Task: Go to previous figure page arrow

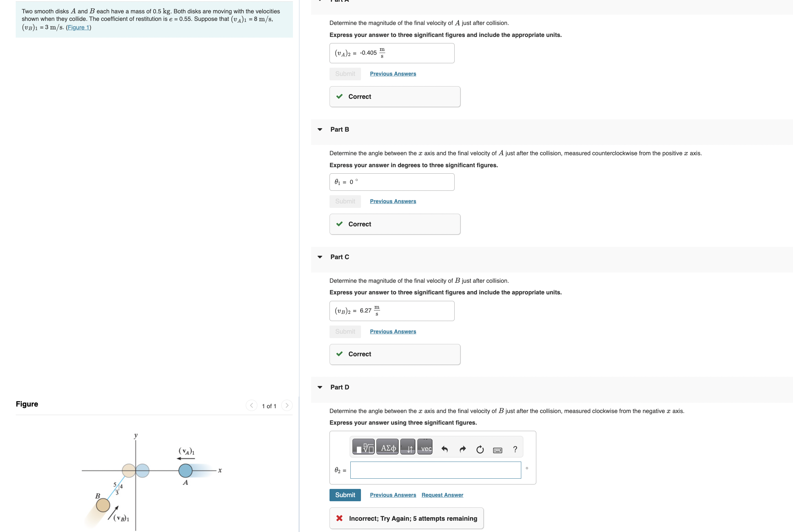Action: pos(252,405)
